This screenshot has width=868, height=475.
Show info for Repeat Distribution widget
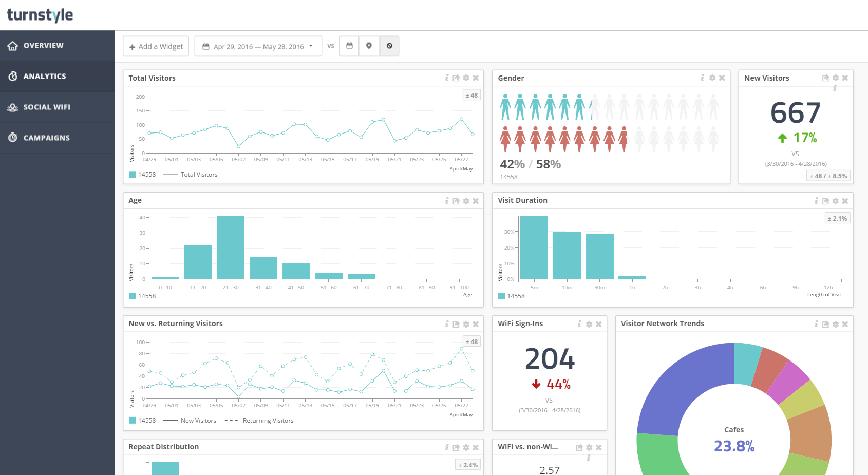tap(447, 447)
